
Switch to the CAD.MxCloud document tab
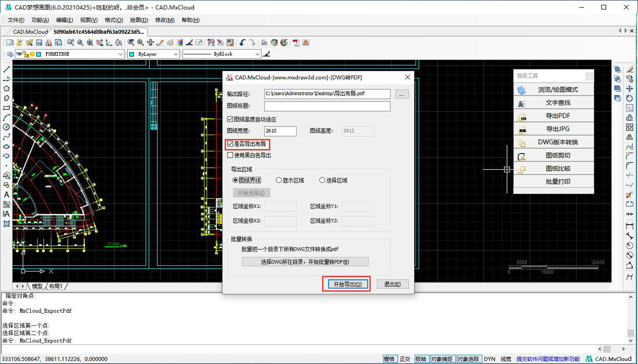point(30,32)
